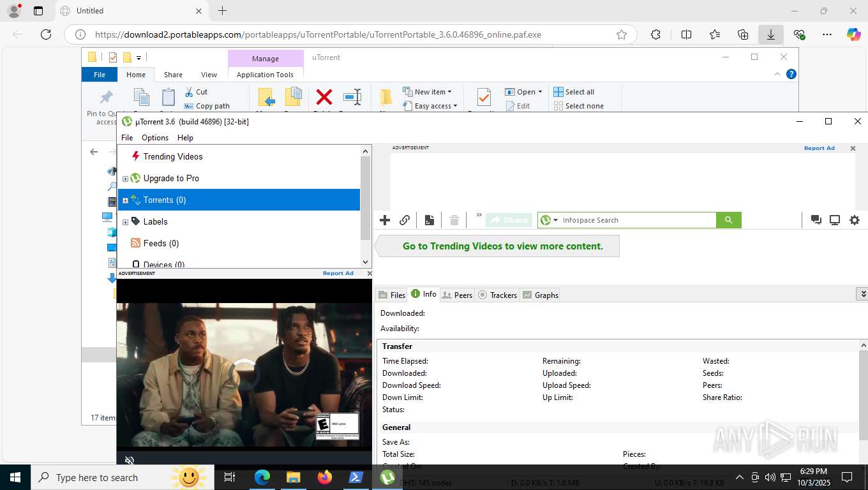Click the remote monitor icon in uTorrent toolbar
Viewport: 868px width, 490px height.
835,220
